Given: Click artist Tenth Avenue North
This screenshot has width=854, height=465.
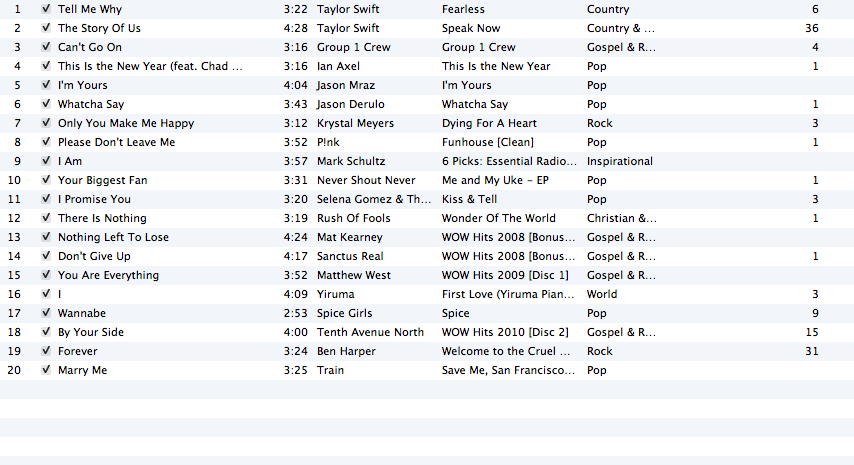Looking at the screenshot, I should (x=370, y=332).
